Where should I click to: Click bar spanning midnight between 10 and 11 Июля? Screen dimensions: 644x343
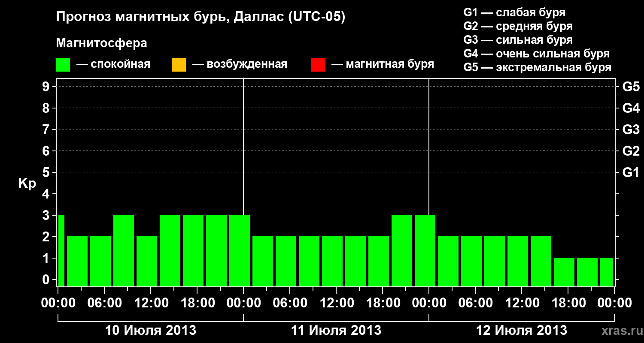[x=240, y=250]
